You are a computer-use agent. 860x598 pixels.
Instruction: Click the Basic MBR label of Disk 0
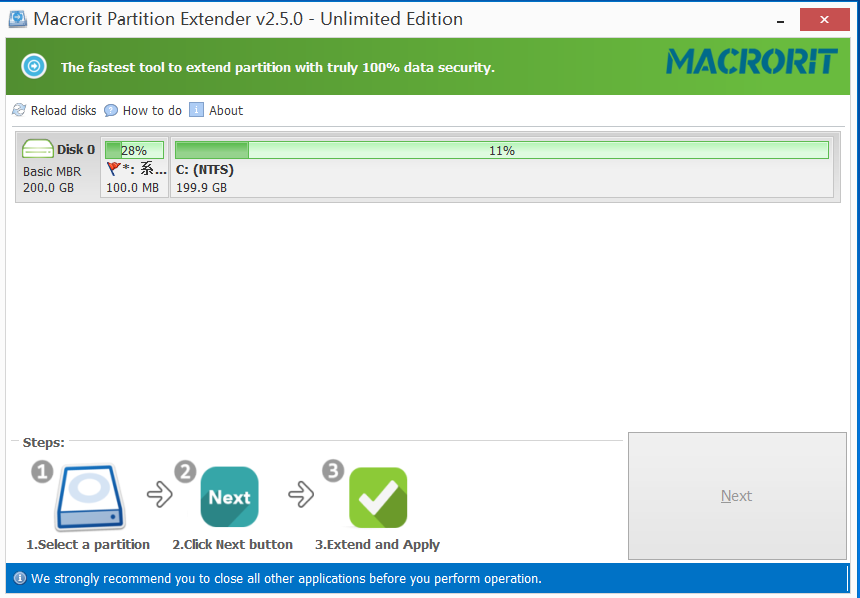pyautogui.click(x=52, y=172)
